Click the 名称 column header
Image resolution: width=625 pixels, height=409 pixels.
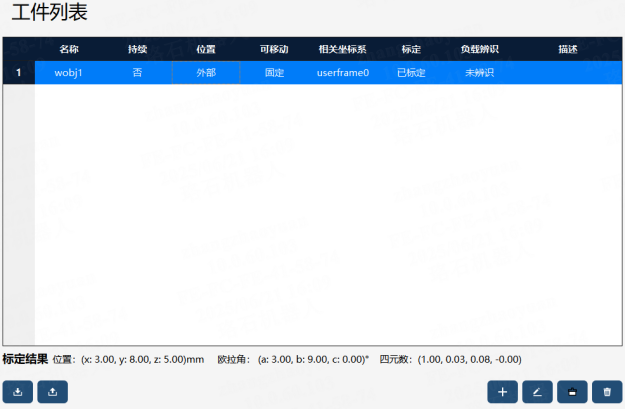(69, 49)
